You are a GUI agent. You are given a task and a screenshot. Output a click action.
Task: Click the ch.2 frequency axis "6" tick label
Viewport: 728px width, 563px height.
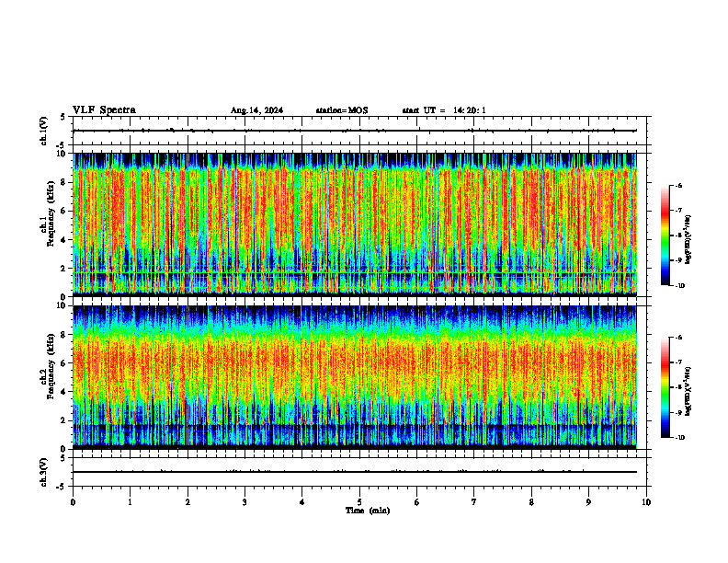click(x=65, y=363)
